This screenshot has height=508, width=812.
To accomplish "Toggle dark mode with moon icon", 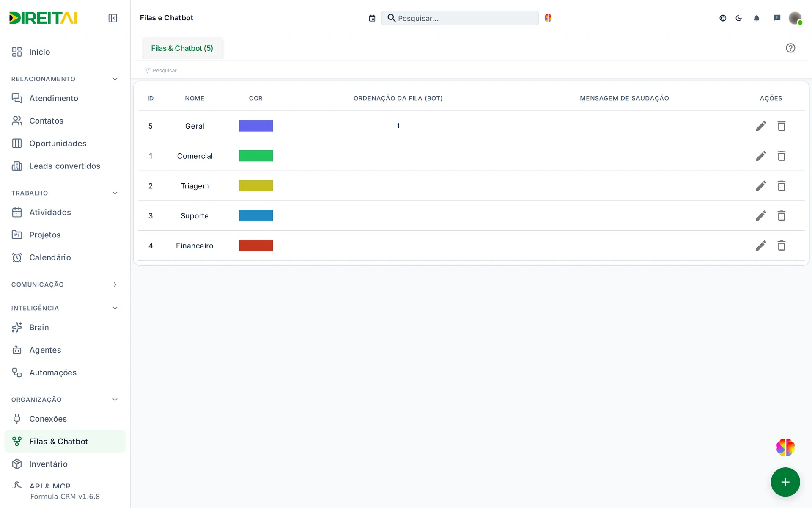I will (x=739, y=18).
